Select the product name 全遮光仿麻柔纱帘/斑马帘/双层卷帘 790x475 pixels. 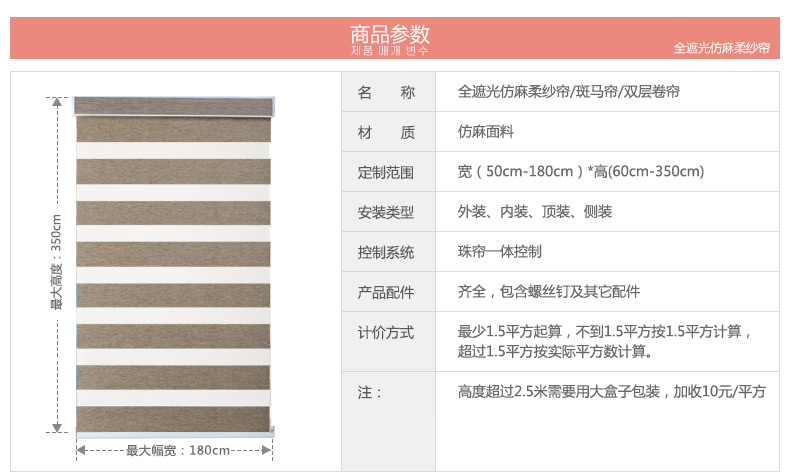pyautogui.click(x=568, y=92)
